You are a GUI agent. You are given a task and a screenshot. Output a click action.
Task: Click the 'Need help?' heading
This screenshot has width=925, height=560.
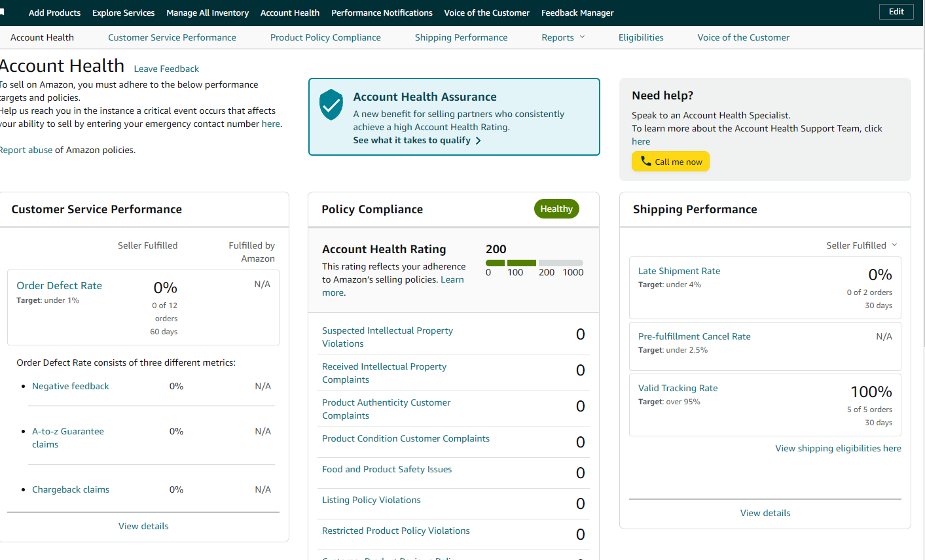pyautogui.click(x=662, y=96)
